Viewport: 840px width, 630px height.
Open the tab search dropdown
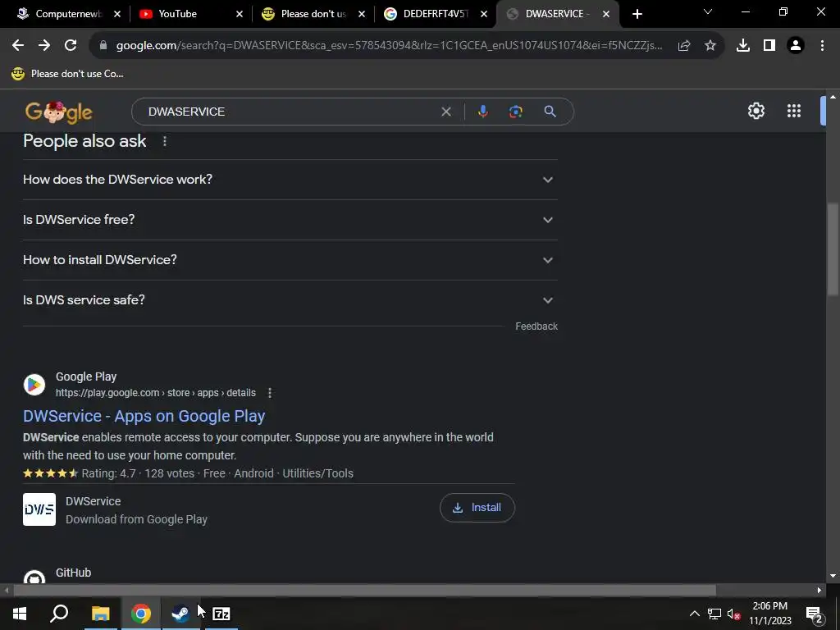tap(708, 11)
